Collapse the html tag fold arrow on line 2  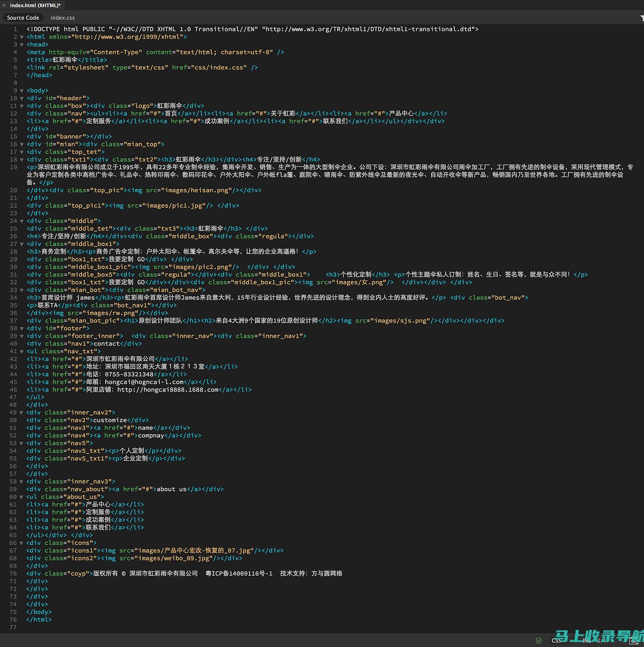coord(22,37)
